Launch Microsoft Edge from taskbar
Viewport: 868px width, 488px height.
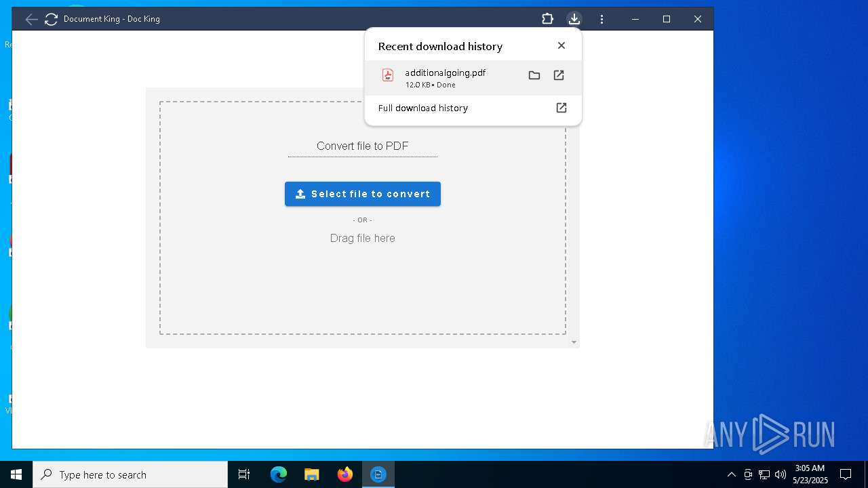[x=279, y=474]
